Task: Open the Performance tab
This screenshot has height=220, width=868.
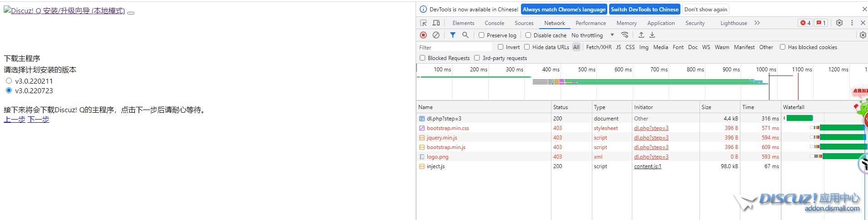Action: tap(590, 23)
